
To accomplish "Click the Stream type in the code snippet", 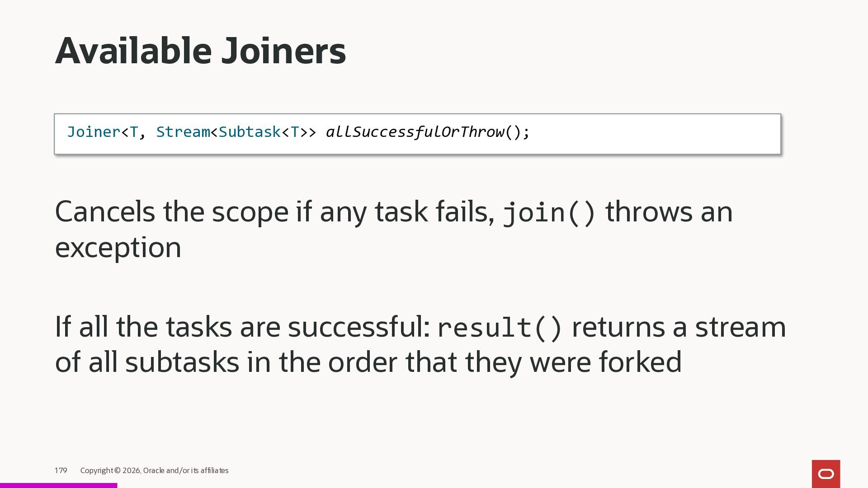I will pyautogui.click(x=183, y=132).
